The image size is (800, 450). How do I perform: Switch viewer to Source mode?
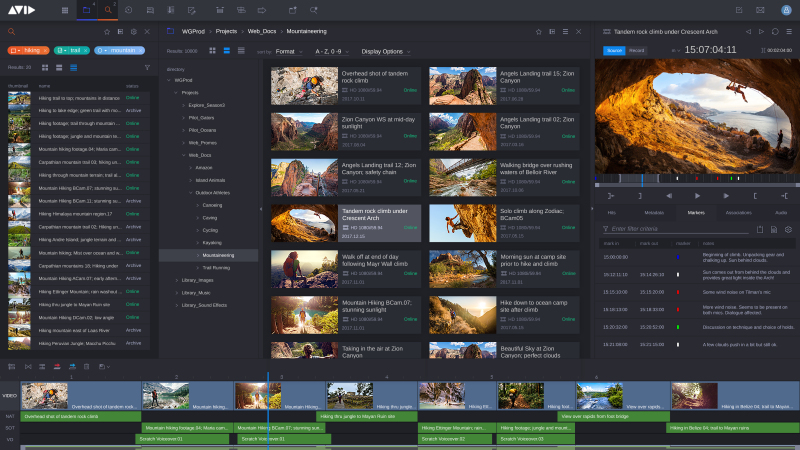(x=613, y=49)
